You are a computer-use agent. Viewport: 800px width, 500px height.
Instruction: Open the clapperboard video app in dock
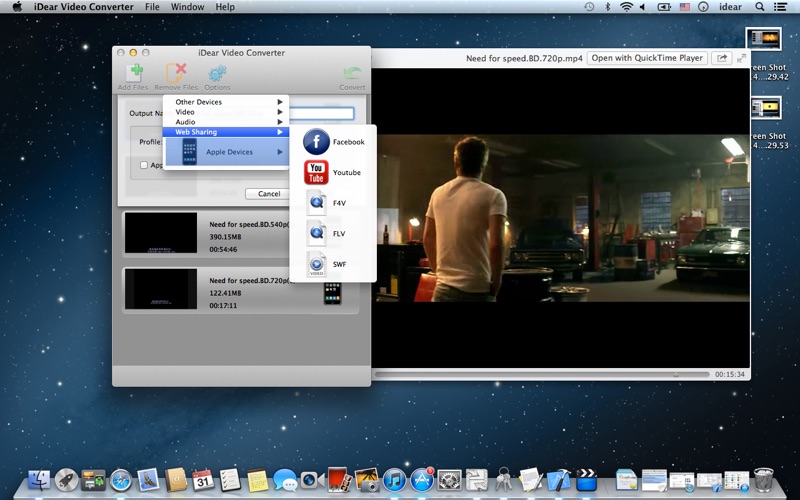click(x=586, y=480)
